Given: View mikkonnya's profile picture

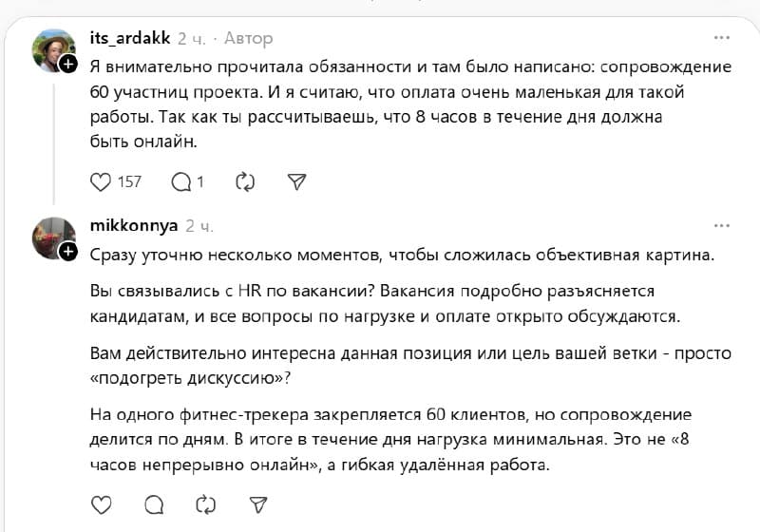Looking at the screenshot, I should point(53,237).
